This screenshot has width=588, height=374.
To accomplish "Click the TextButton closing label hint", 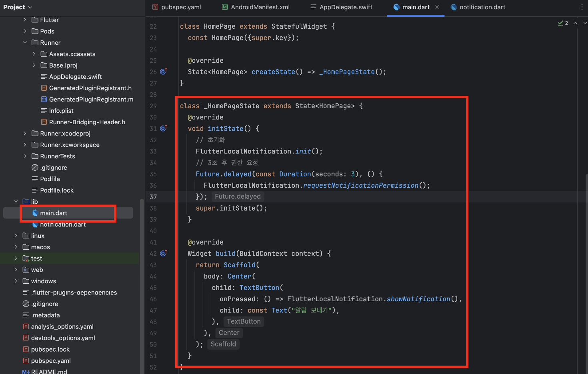I will [x=244, y=321].
